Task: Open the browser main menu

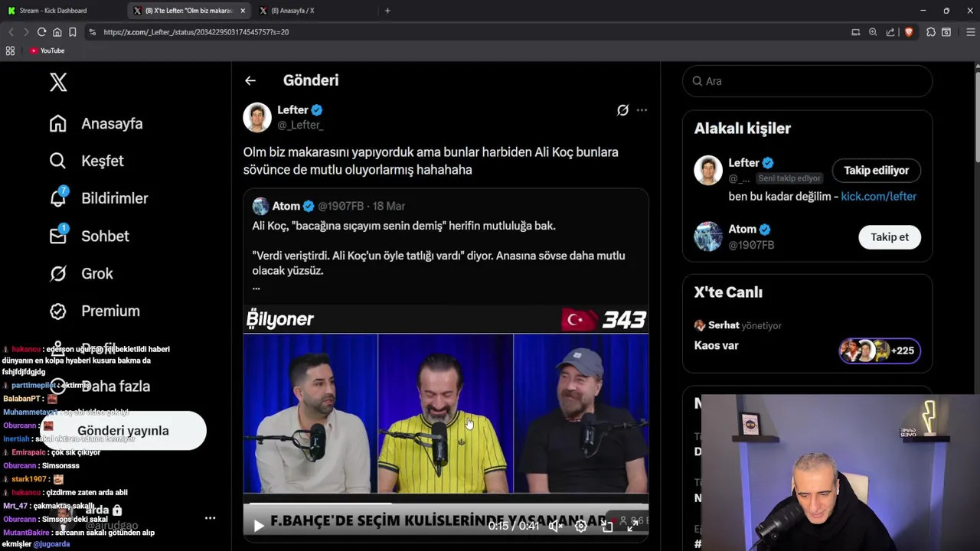Action: point(971,32)
